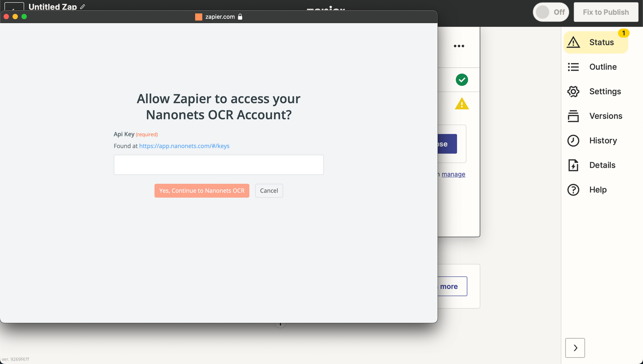Open the step options ellipsis menu

(x=459, y=46)
